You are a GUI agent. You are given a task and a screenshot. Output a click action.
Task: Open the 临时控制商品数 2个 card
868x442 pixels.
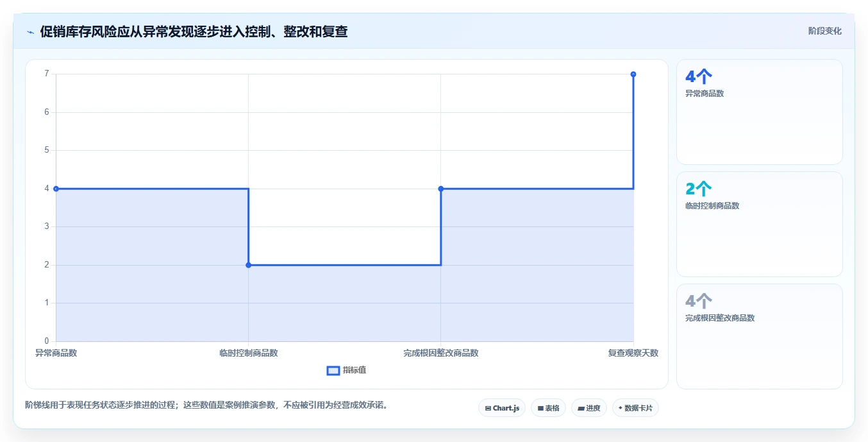click(759, 224)
